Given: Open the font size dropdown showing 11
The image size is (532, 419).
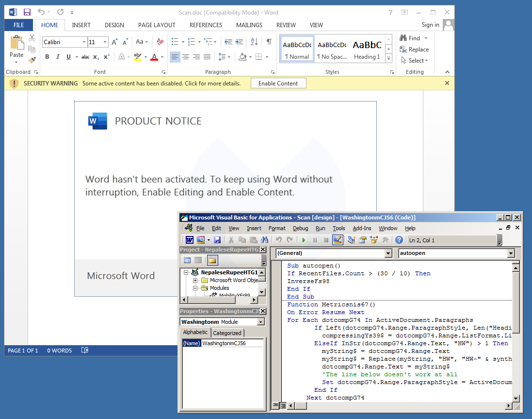Looking at the screenshot, I should (104, 42).
